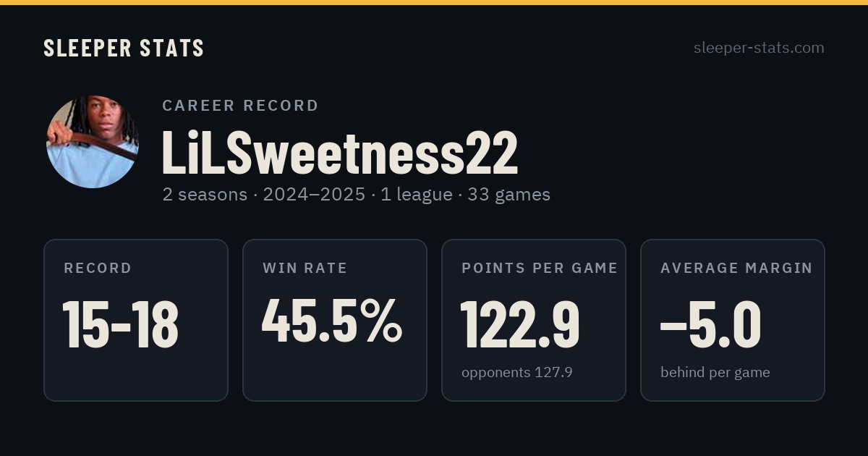Click the −5.0 margin value
The image size is (868, 456).
710,324
